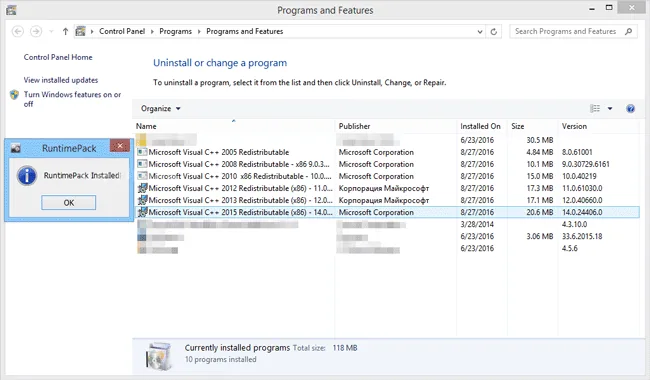Click icon of Visual C++ 2012 entry
Image resolution: width=650 pixels, height=380 pixels.
coord(142,188)
